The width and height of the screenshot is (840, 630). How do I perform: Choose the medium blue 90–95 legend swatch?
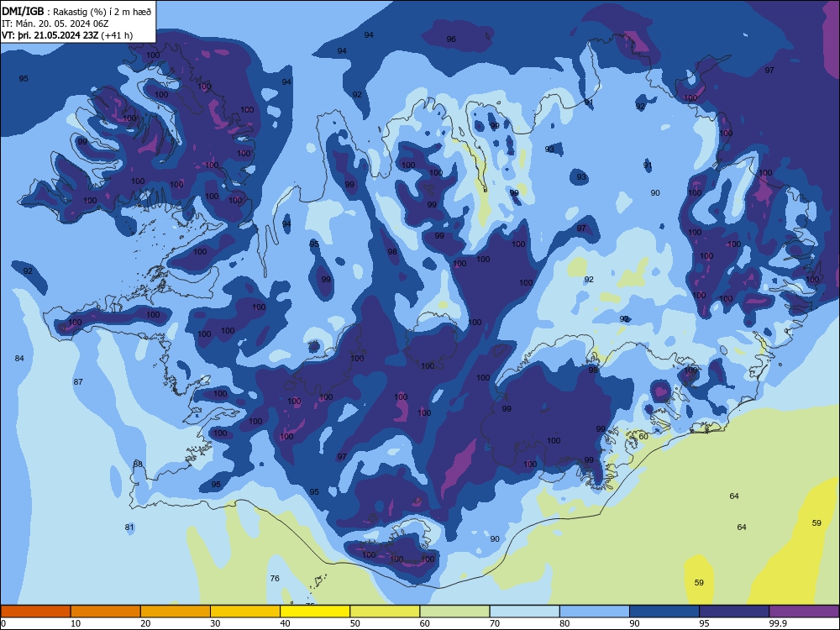point(664,612)
